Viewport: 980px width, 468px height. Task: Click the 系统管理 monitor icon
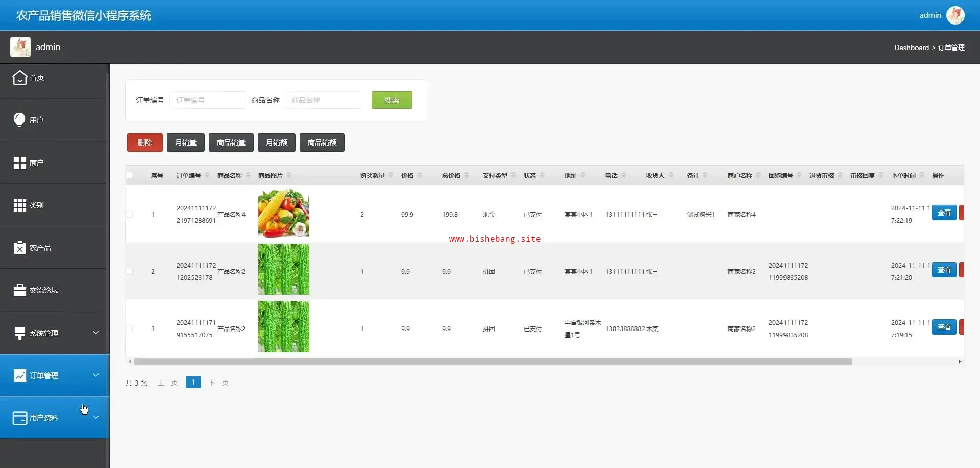[19, 333]
